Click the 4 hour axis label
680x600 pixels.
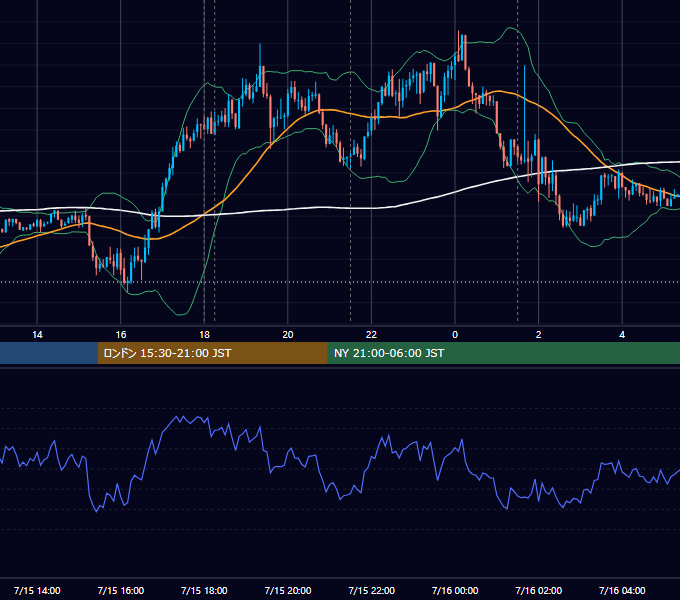(622, 335)
